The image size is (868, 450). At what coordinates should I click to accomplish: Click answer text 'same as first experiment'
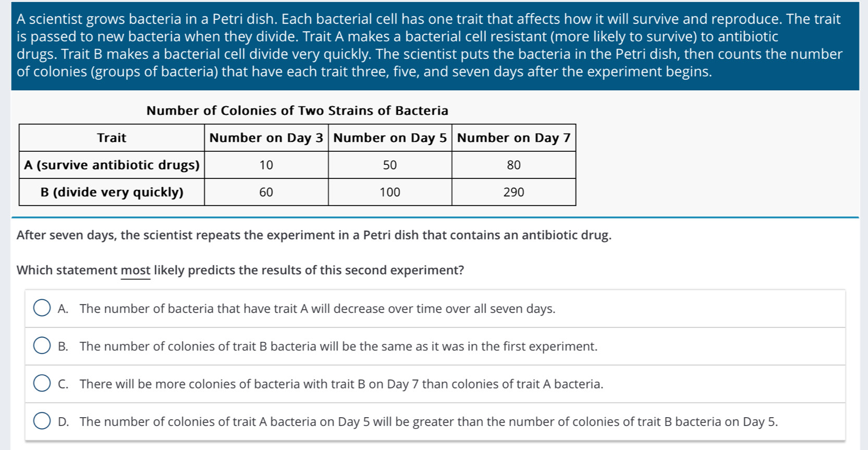(338, 346)
